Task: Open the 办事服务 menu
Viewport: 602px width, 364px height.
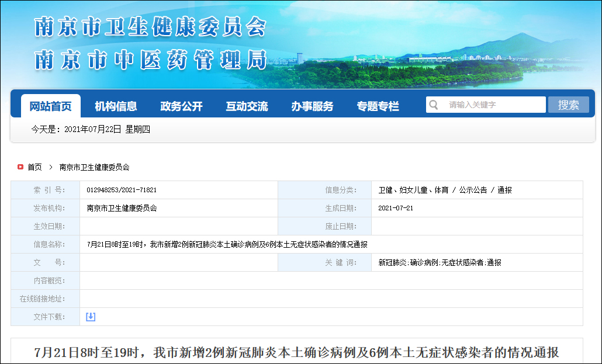Action: tap(312, 106)
